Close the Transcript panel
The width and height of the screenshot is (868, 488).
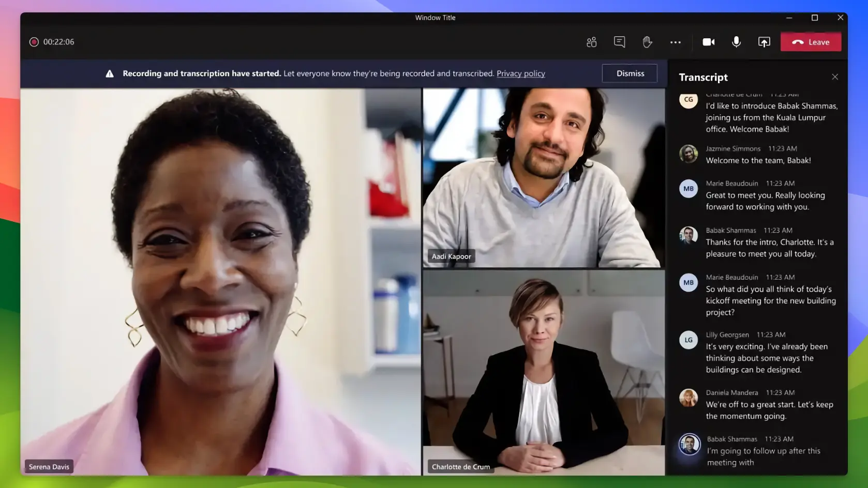tap(835, 77)
